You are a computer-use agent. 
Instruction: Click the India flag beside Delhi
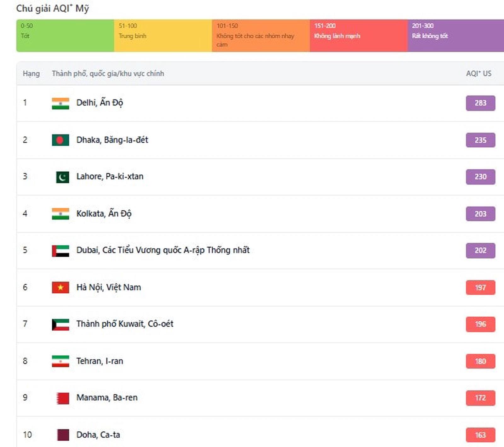coord(60,103)
